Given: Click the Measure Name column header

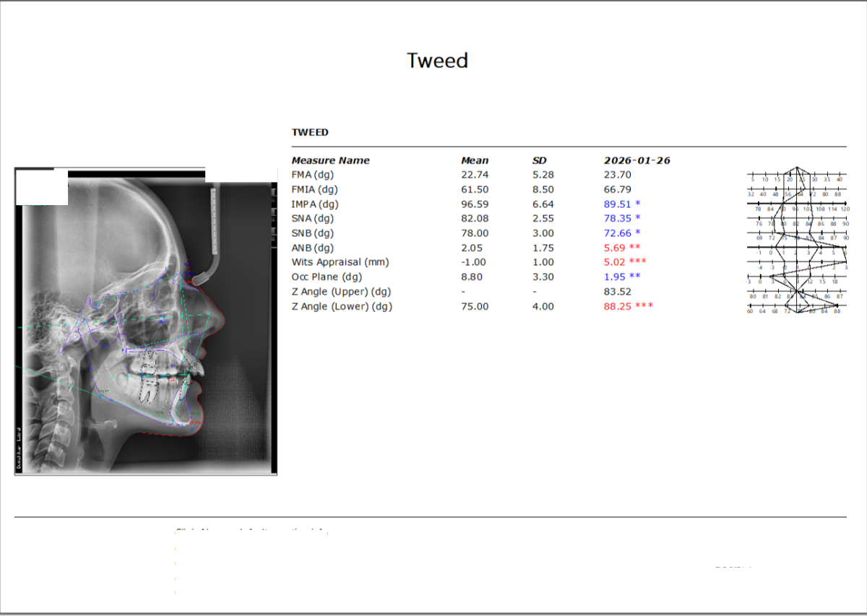Looking at the screenshot, I should coord(330,160).
